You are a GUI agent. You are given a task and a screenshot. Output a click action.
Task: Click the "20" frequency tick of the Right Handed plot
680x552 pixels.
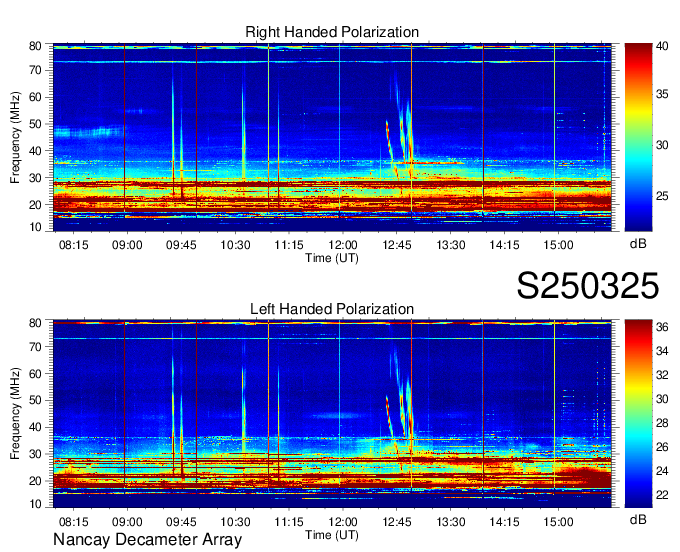point(35,205)
